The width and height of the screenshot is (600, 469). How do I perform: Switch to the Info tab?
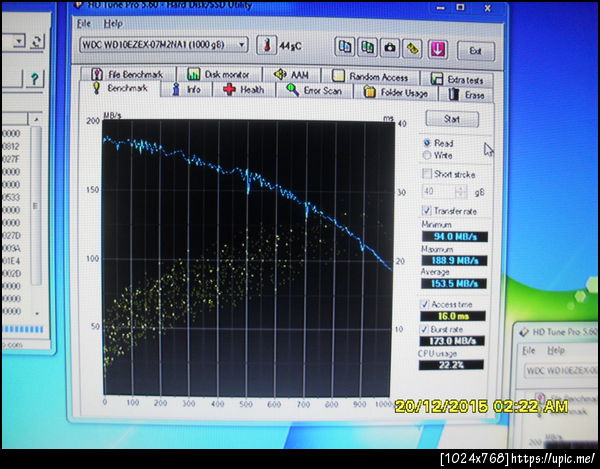coord(186,90)
